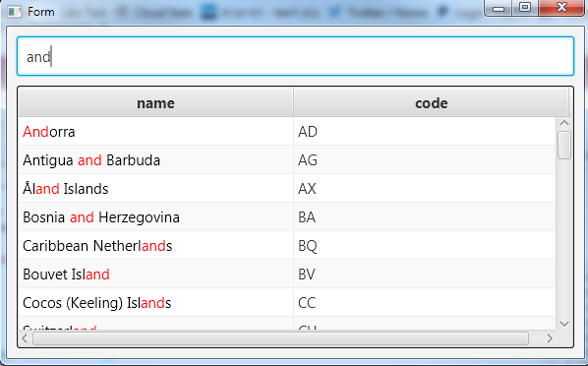Select the Caribbean Netherlands row

[287, 246]
